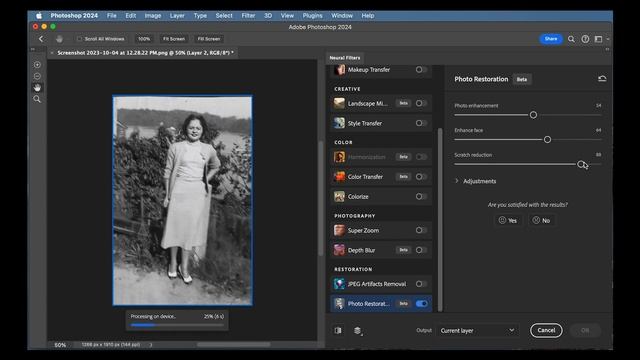Answer Yes to satisfaction prompt
The height and width of the screenshot is (360, 640).
click(508, 220)
